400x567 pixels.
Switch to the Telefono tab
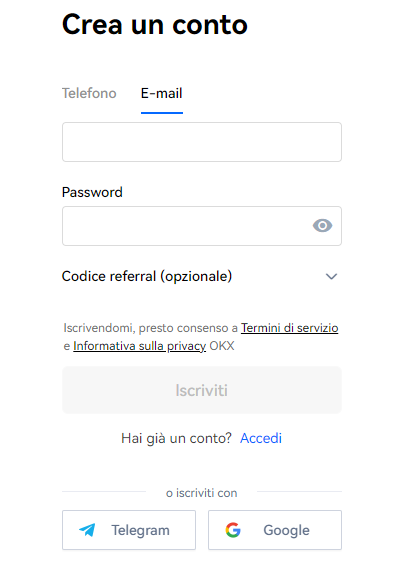pyautogui.click(x=89, y=93)
